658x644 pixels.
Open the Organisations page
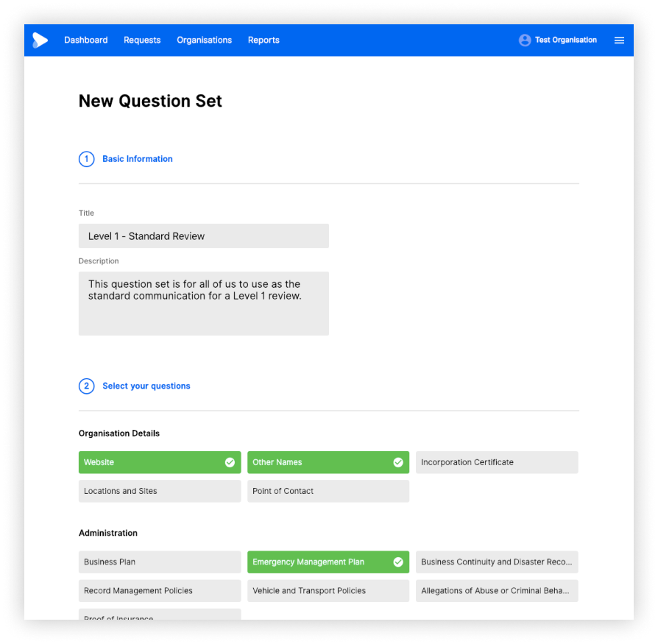[204, 40]
